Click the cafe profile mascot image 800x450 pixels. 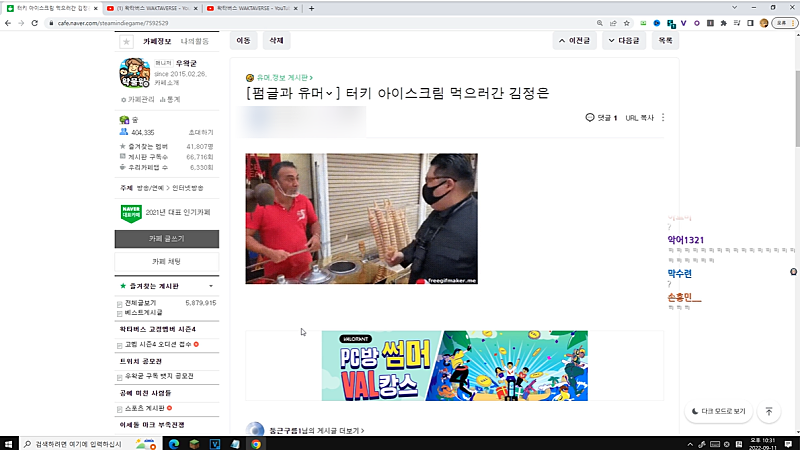tap(135, 72)
